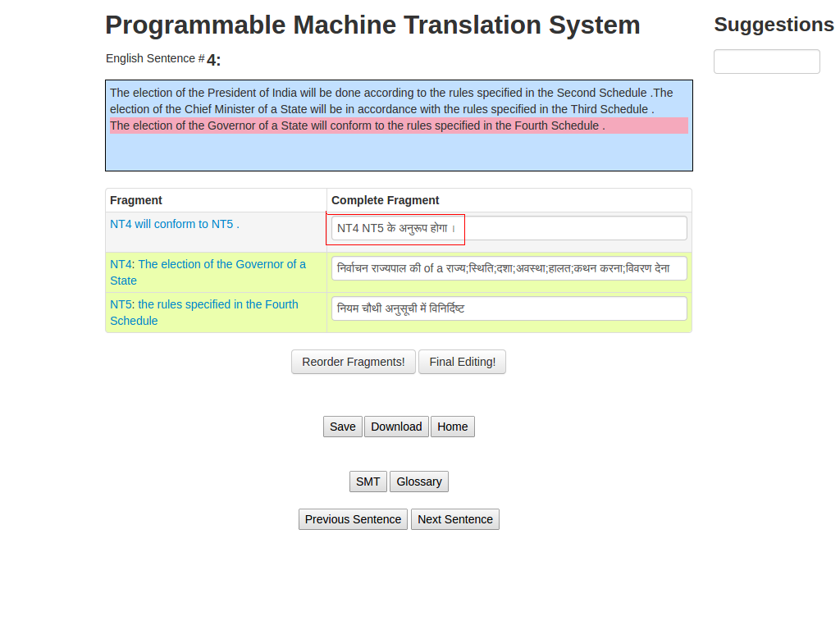Run the SMT translation

367,482
